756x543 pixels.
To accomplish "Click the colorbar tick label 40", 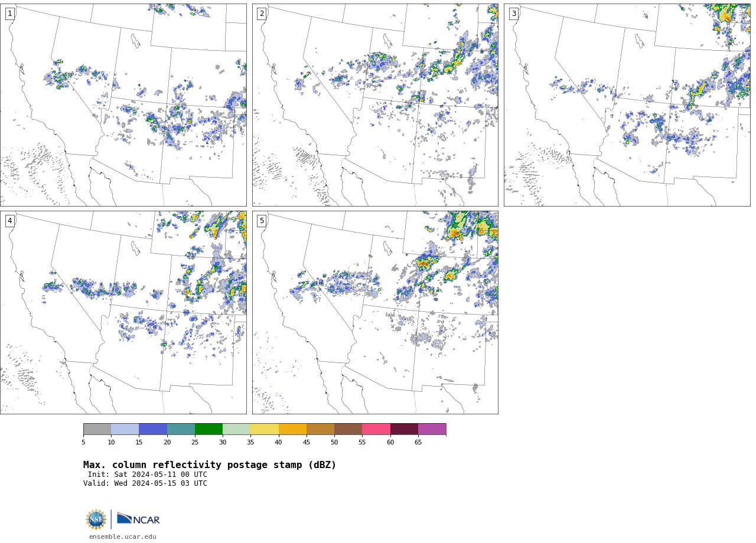I will tap(279, 442).
